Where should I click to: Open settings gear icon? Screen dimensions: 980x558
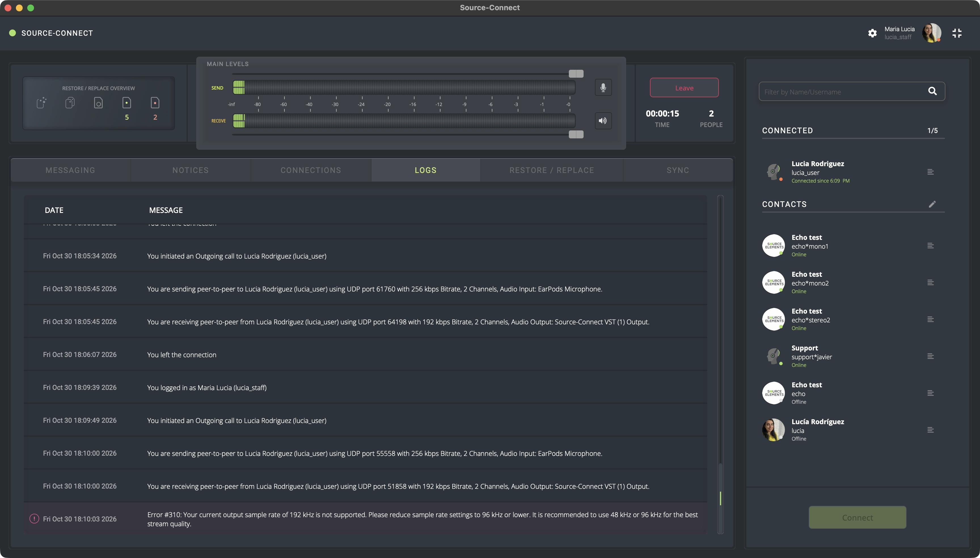pyautogui.click(x=872, y=33)
